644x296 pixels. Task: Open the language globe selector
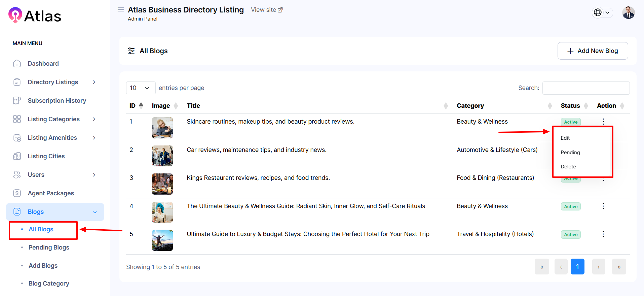click(x=602, y=12)
